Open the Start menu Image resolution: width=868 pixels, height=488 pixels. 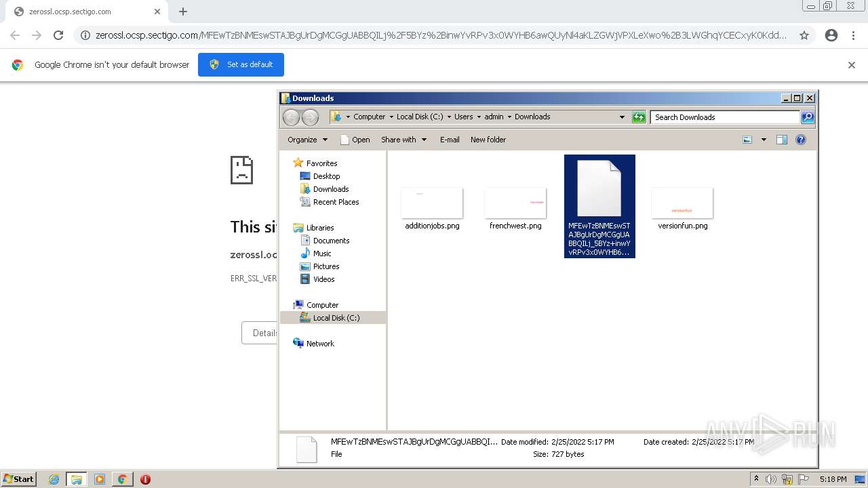pos(19,479)
